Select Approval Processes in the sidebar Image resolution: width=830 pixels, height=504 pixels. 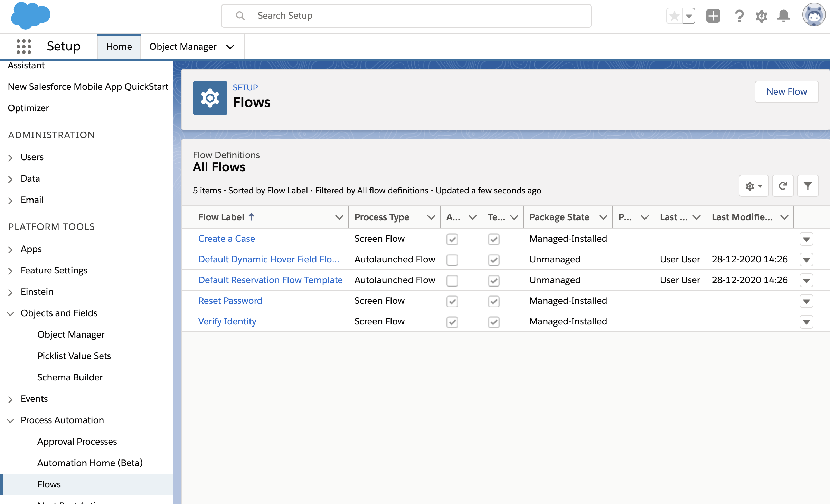tap(77, 442)
